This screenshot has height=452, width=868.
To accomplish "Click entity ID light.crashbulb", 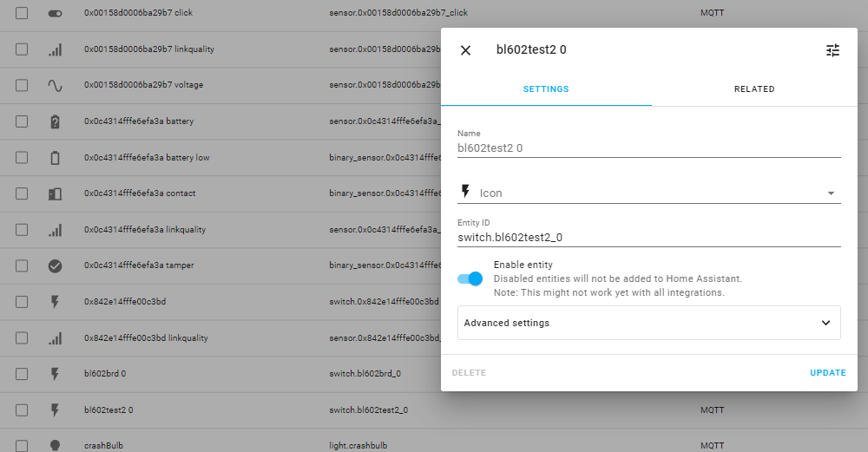I will tap(358, 445).
